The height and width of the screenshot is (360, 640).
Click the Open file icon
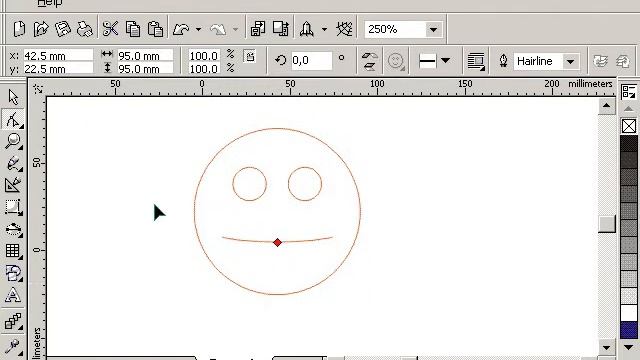click(x=41, y=29)
